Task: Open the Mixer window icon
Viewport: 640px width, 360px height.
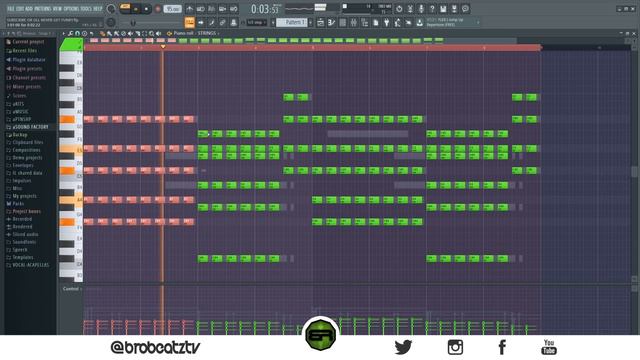Action: (x=353, y=22)
